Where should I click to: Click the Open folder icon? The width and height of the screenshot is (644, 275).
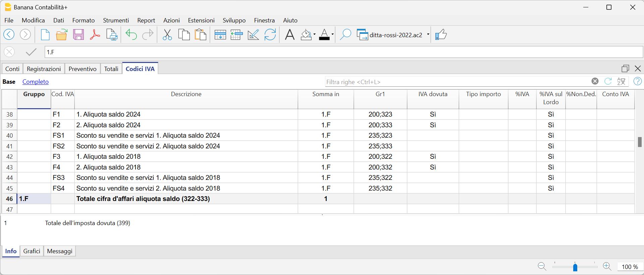pyautogui.click(x=62, y=35)
